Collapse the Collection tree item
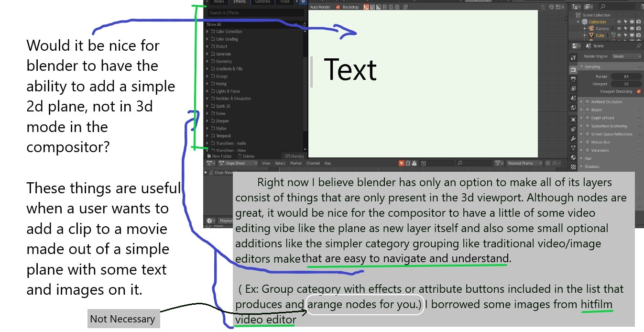Viewport: 644px width, 332px height. (578, 22)
